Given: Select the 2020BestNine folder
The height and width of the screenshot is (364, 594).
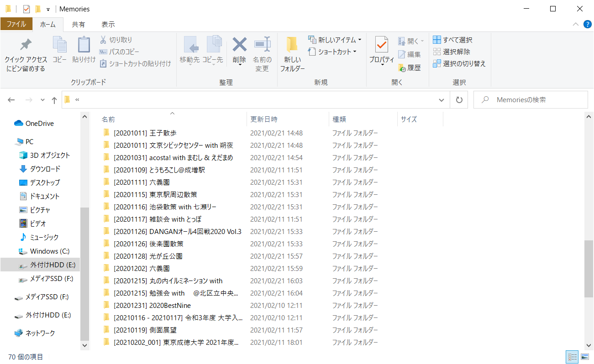Looking at the screenshot, I should (x=170, y=305).
